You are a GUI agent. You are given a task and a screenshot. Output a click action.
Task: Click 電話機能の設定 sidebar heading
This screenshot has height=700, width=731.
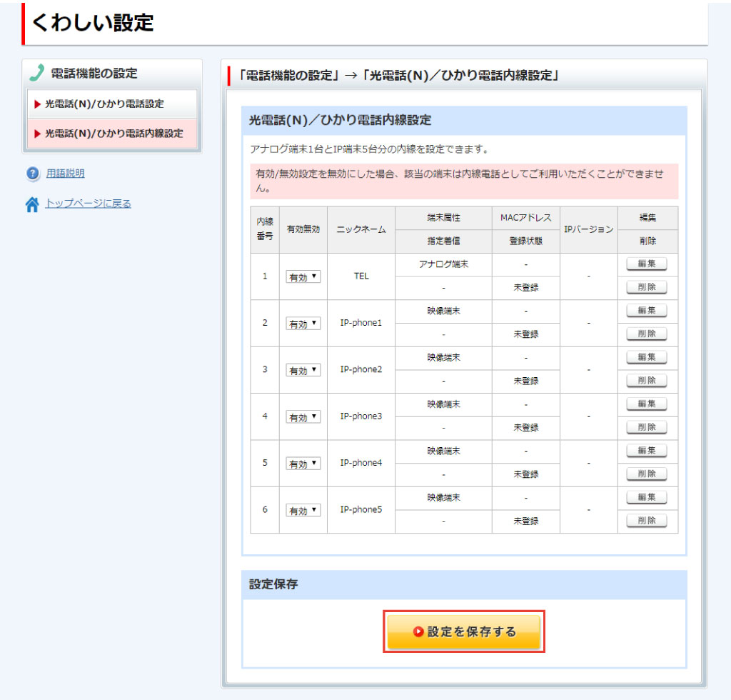[94, 74]
